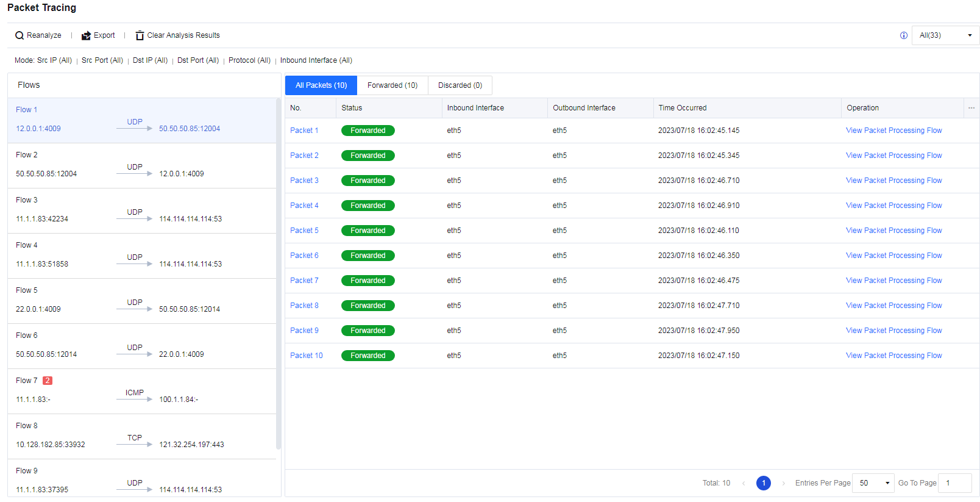Click the info icon beside All(33)
Image resolution: width=980 pixels, height=502 pixels.
(x=904, y=35)
